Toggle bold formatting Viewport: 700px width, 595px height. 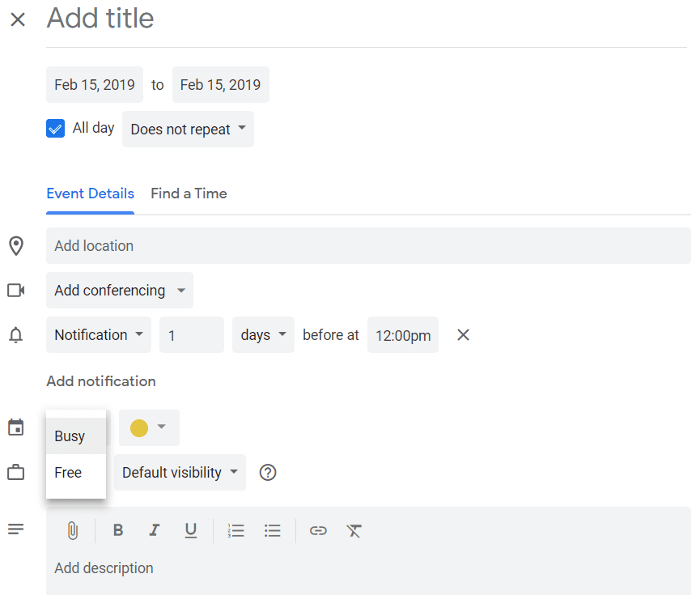(x=118, y=530)
